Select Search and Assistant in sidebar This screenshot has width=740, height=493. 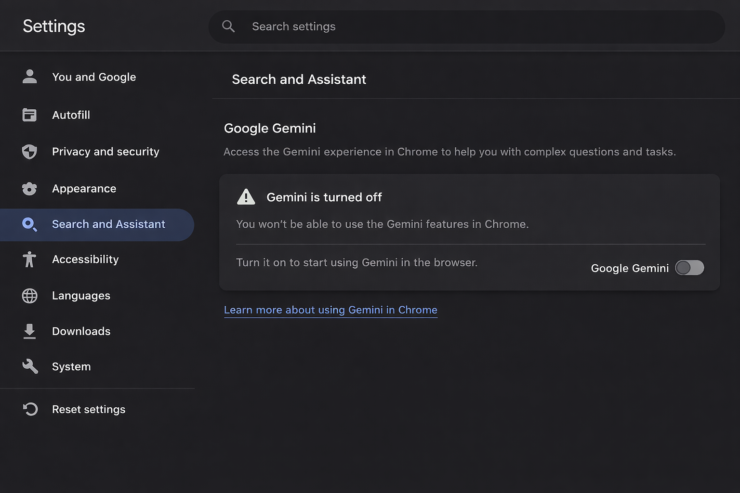[108, 224]
